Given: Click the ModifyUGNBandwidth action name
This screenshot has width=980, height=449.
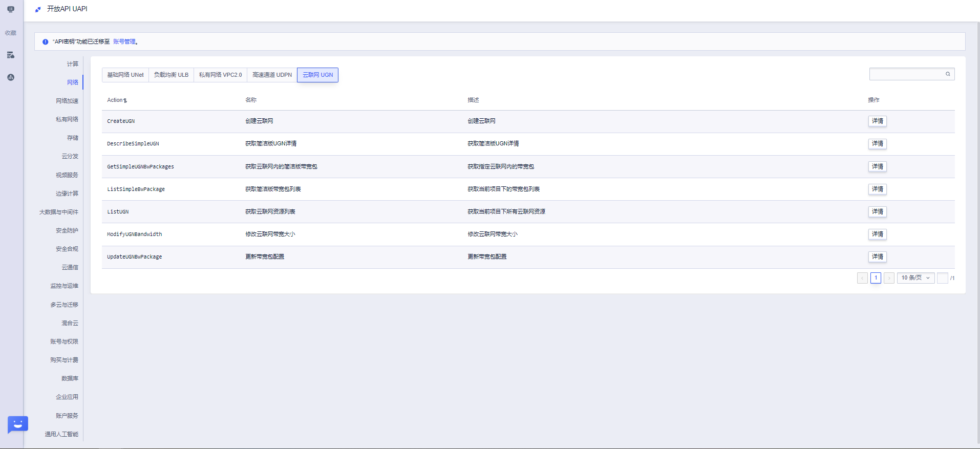Looking at the screenshot, I should [x=135, y=234].
